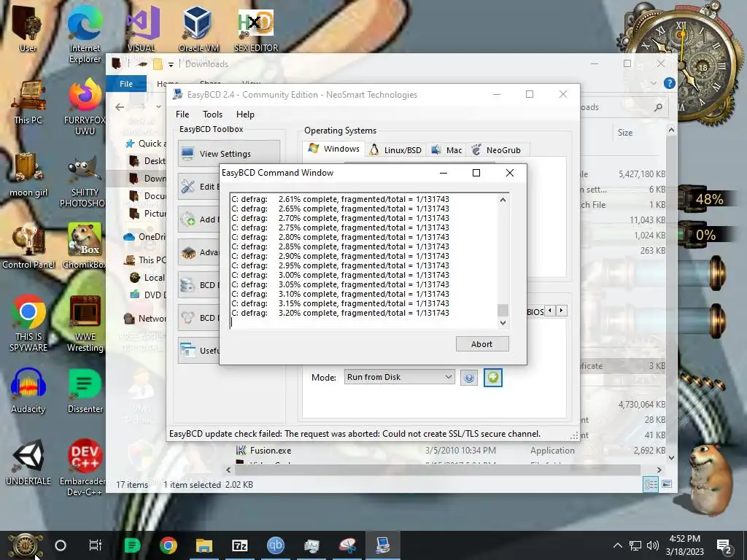The height and width of the screenshot is (560, 747).
Task: Show hidden tray icons chevron
Action: 617,545
